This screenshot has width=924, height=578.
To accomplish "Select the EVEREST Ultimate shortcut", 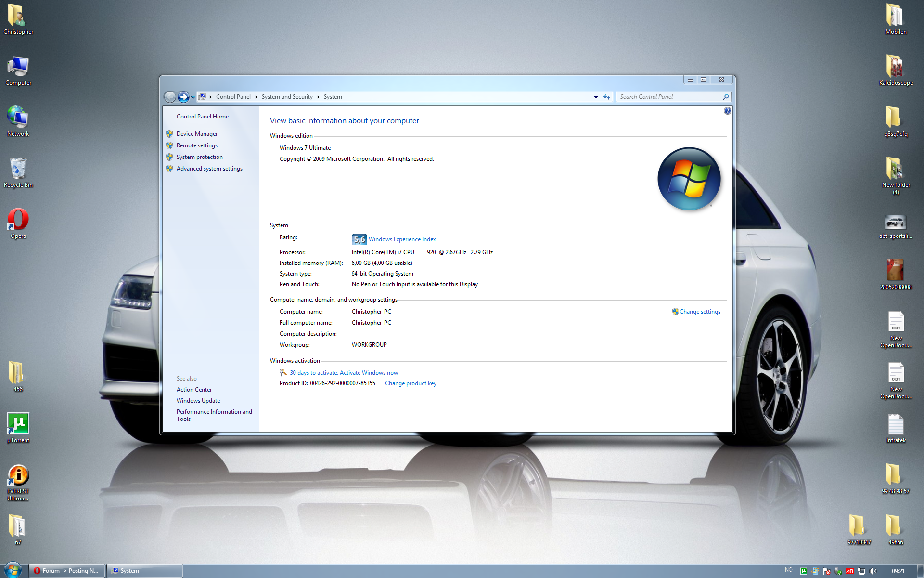I will click(18, 483).
